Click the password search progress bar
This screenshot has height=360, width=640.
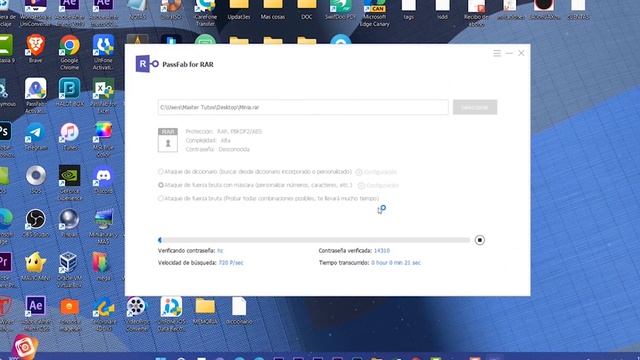point(314,240)
